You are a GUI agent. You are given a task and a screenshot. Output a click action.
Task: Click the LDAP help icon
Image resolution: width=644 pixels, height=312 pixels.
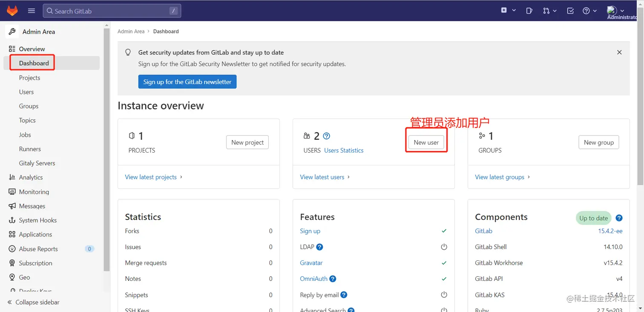[319, 247]
